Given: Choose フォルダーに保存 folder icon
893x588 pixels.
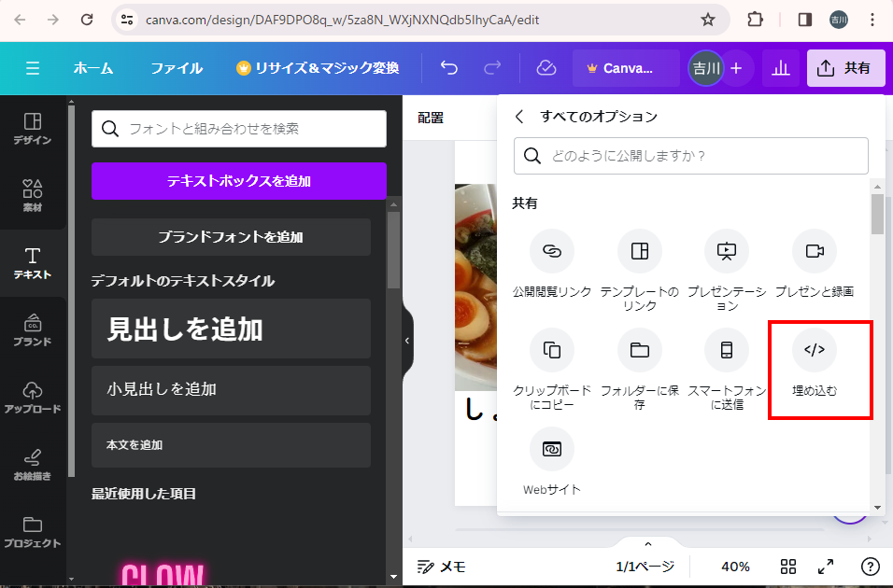Looking at the screenshot, I should click(x=639, y=351).
